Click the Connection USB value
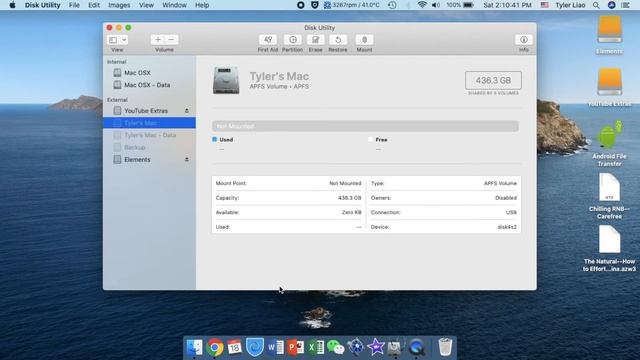 coord(511,212)
